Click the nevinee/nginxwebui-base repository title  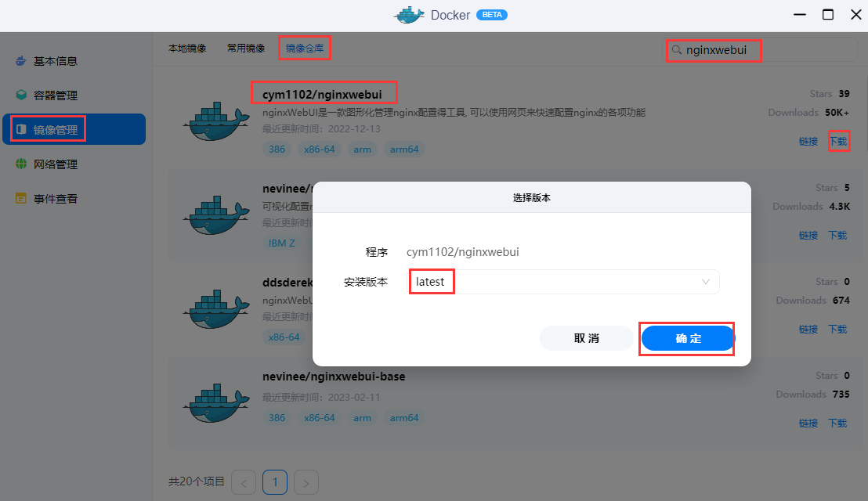[334, 377]
